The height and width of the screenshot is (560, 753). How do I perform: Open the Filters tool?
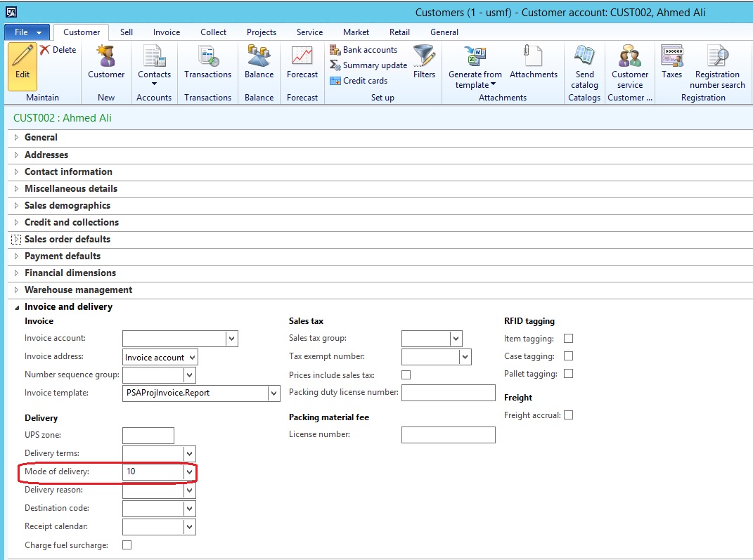423,63
